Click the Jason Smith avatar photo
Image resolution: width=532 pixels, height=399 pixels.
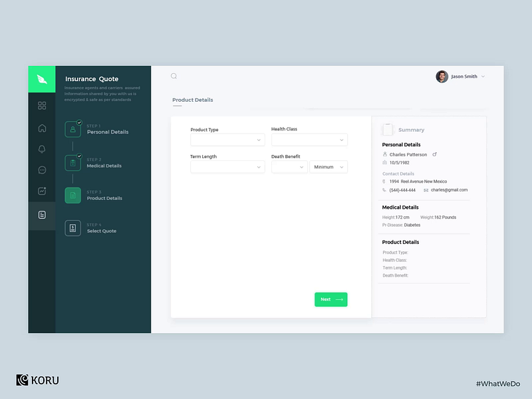coord(440,76)
